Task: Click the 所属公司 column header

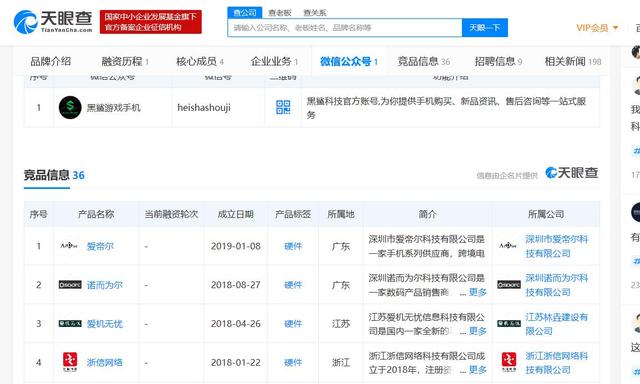Action: [546, 214]
